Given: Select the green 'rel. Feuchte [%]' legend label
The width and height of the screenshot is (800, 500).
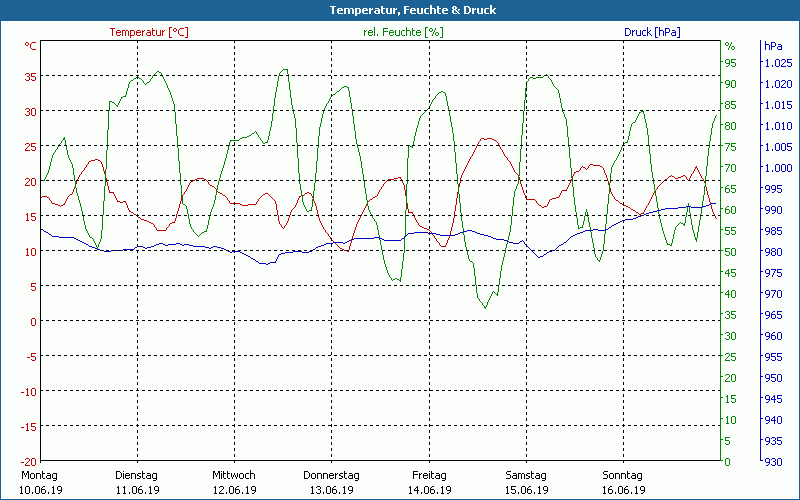Looking at the screenshot, I should pos(403,32).
